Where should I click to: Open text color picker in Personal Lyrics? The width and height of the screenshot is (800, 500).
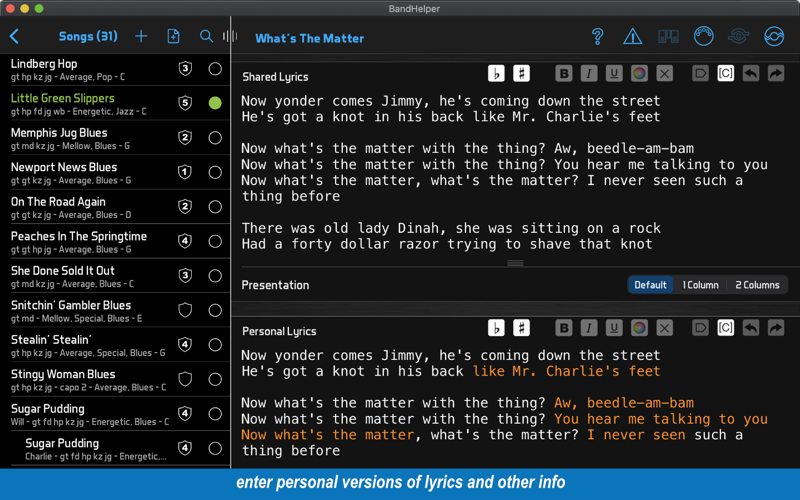point(639,328)
